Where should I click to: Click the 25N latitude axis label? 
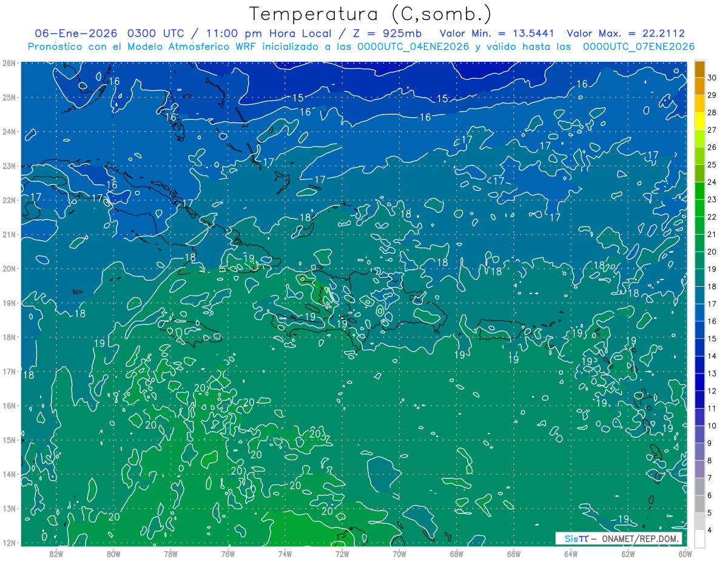pyautogui.click(x=8, y=97)
